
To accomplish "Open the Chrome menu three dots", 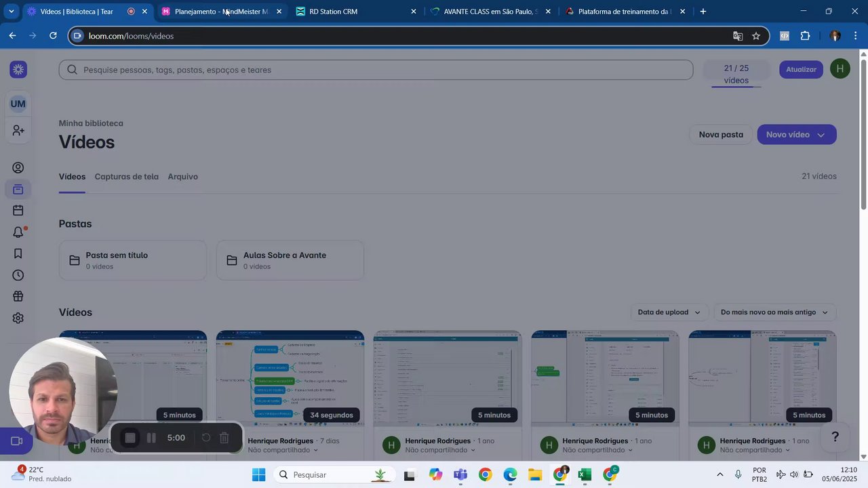I will (855, 36).
